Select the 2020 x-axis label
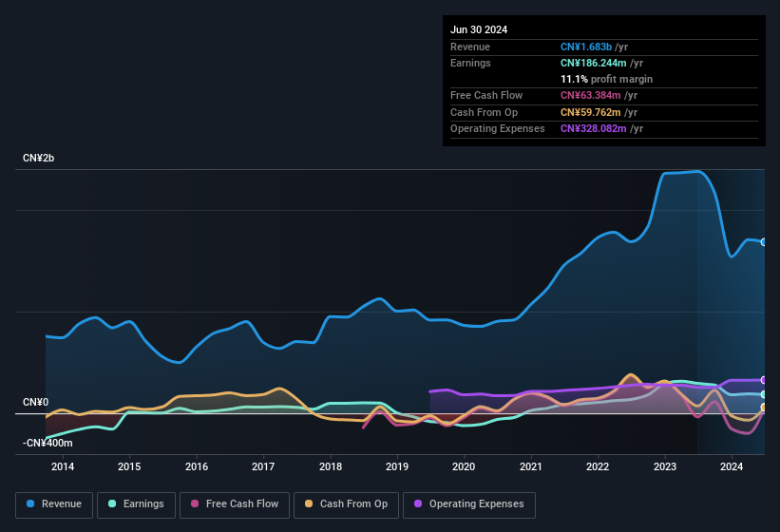The height and width of the screenshot is (532, 780). click(464, 466)
